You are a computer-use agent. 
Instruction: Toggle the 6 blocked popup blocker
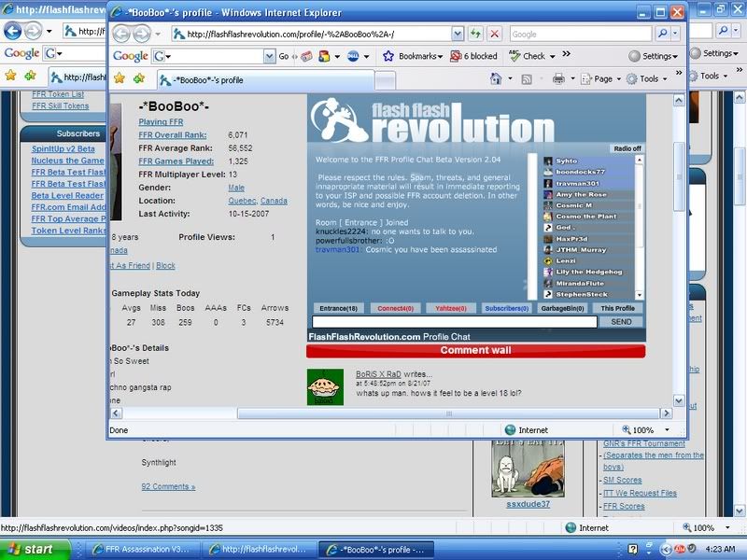coord(474,56)
